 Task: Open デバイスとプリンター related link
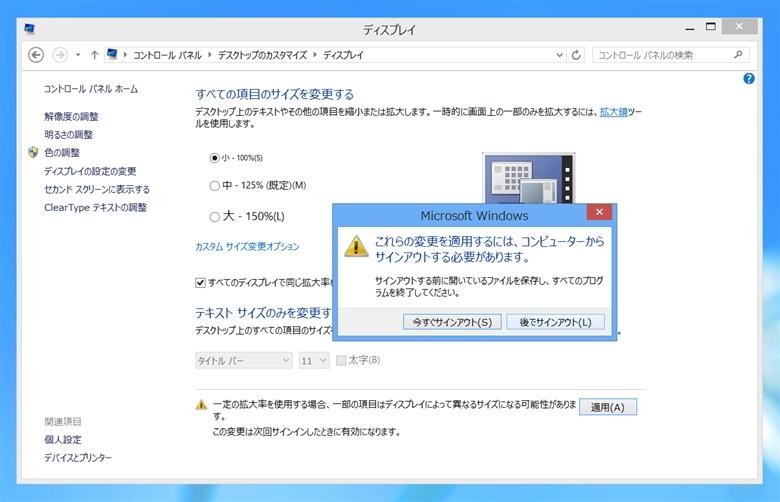click(x=78, y=458)
